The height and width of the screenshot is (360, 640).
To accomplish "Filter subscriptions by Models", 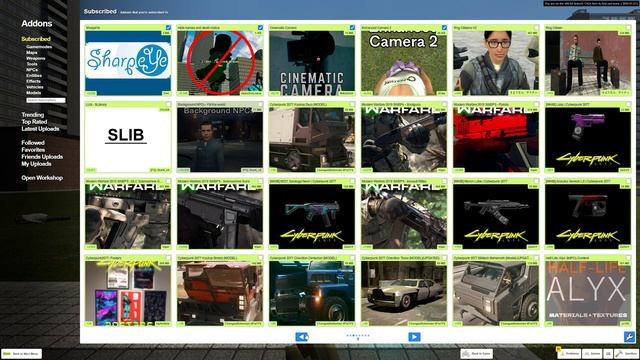I will (33, 93).
